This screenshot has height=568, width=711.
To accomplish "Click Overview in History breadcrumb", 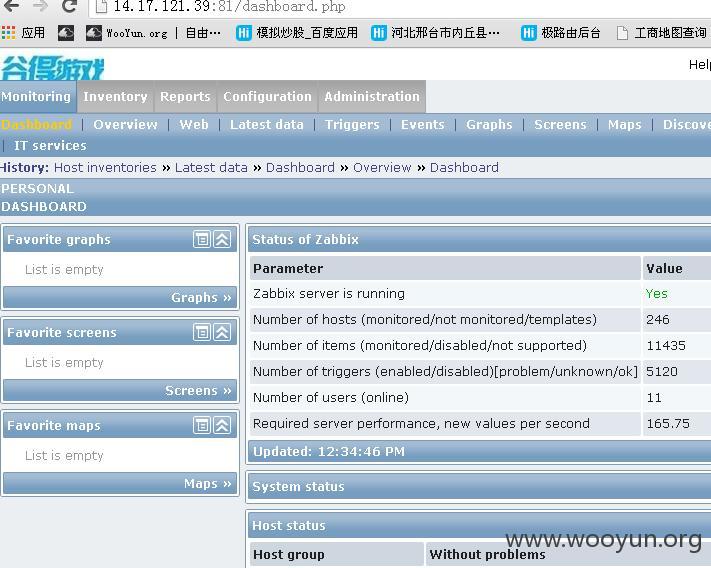I will 382,168.
